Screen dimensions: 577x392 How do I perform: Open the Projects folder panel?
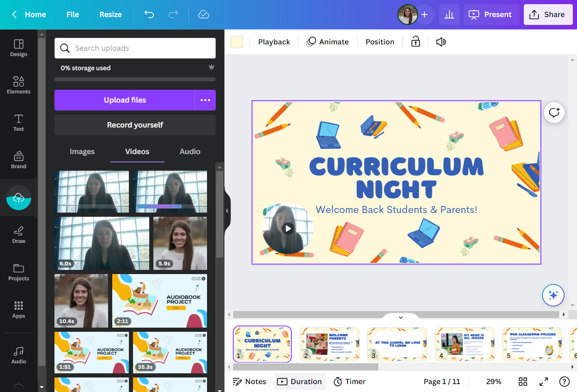click(19, 272)
